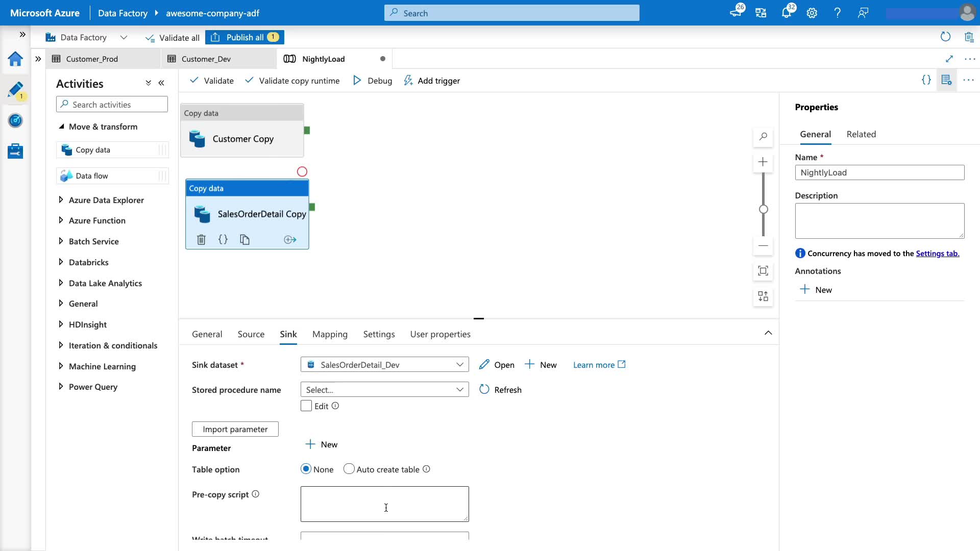View activity code with braces icon on node

tap(223, 240)
